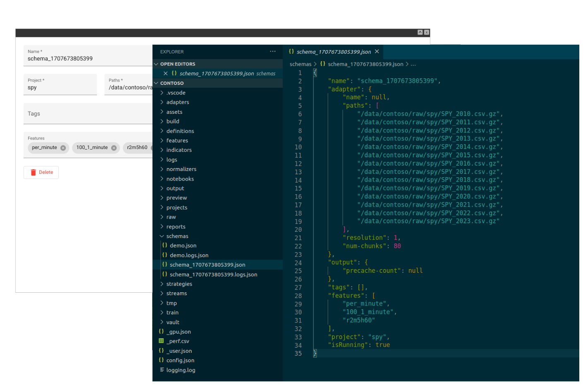
Task: Collapse the CONTOSO workspace section
Action: 172,83
